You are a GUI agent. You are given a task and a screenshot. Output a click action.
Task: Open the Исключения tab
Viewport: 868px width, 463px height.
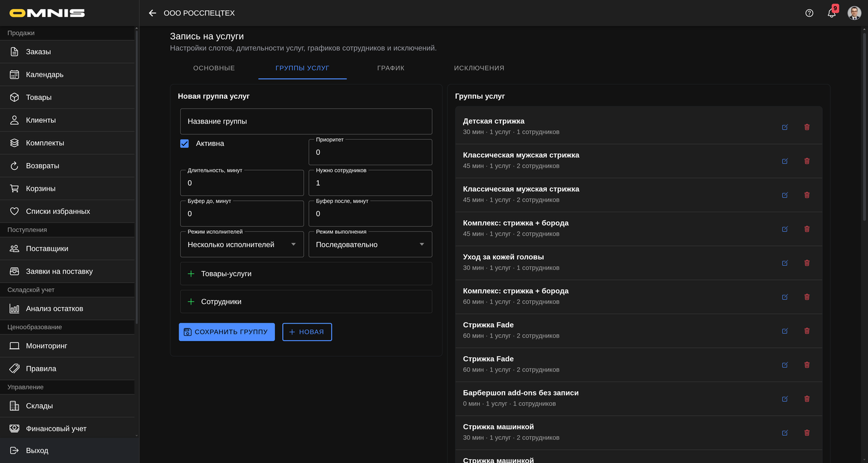479,68
